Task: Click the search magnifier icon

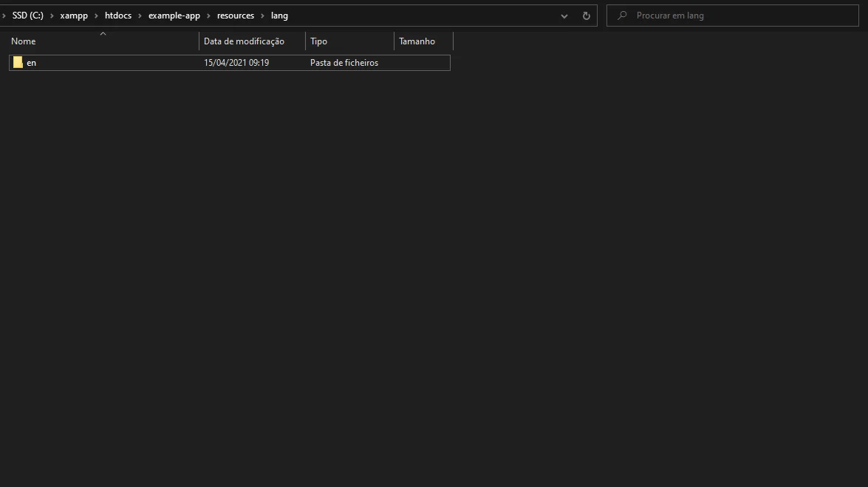Action: click(x=621, y=15)
